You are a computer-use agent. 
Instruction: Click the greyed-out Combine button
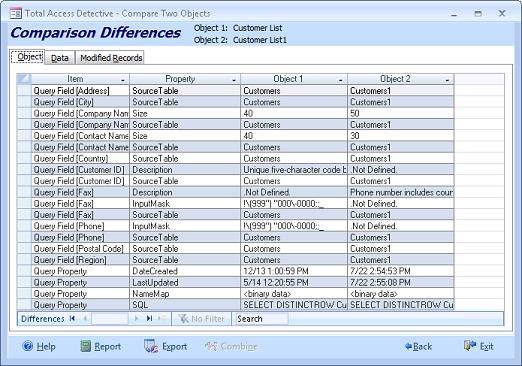(231, 346)
